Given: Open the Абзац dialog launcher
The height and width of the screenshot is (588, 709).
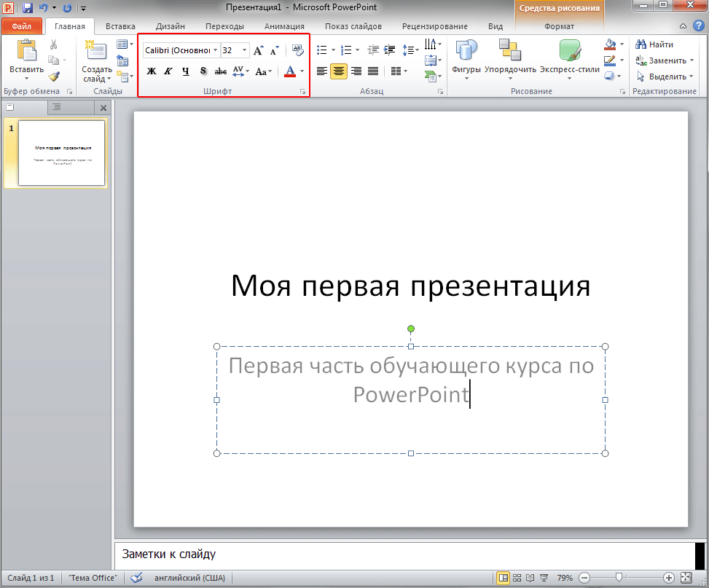Looking at the screenshot, I should point(440,91).
